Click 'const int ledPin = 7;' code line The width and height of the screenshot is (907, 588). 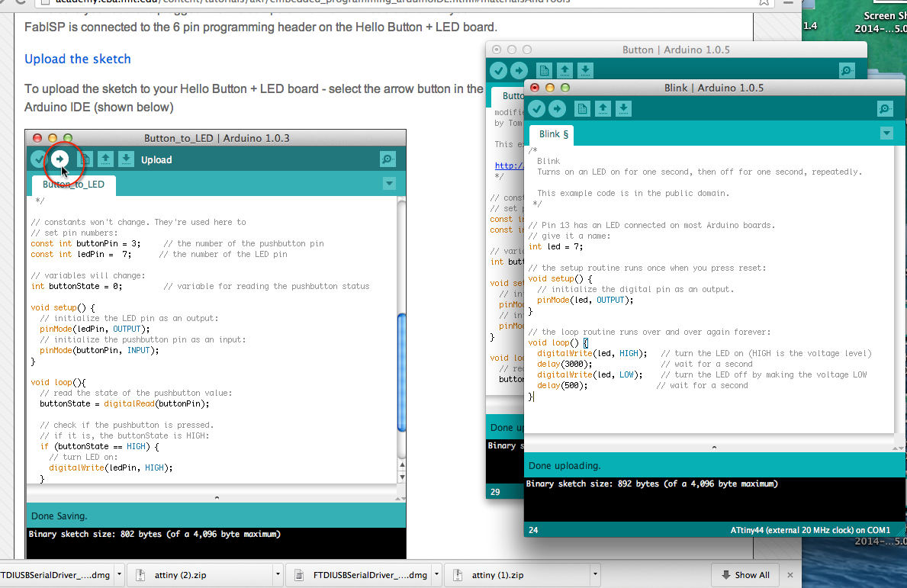[81, 255]
